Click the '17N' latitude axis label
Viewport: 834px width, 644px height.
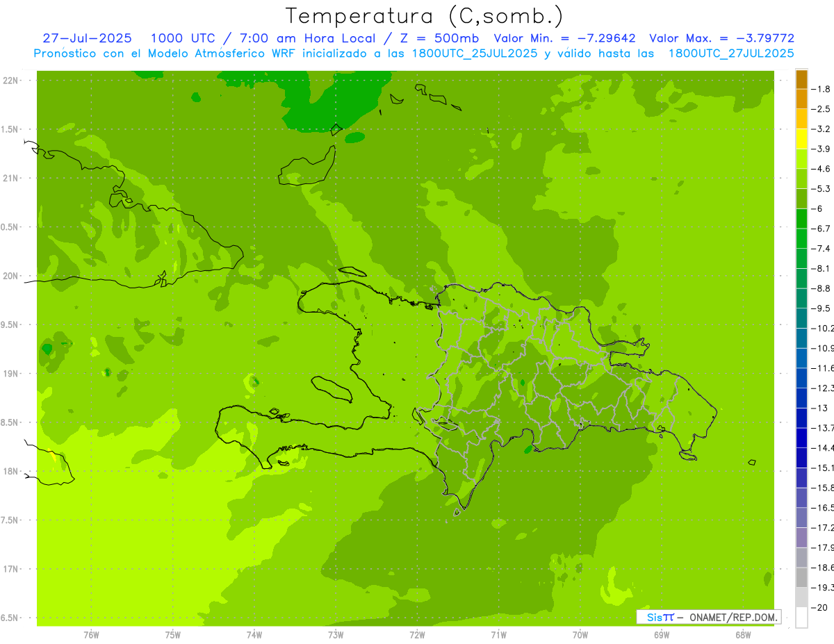(12, 570)
